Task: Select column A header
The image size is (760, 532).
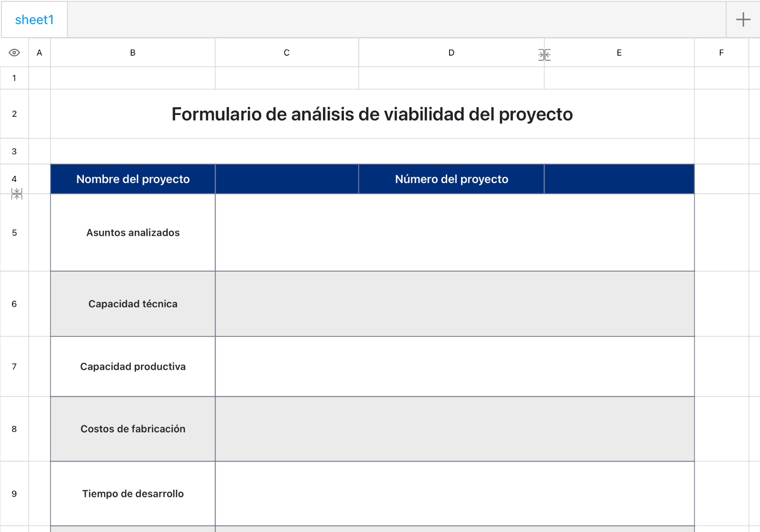Action: (x=39, y=53)
